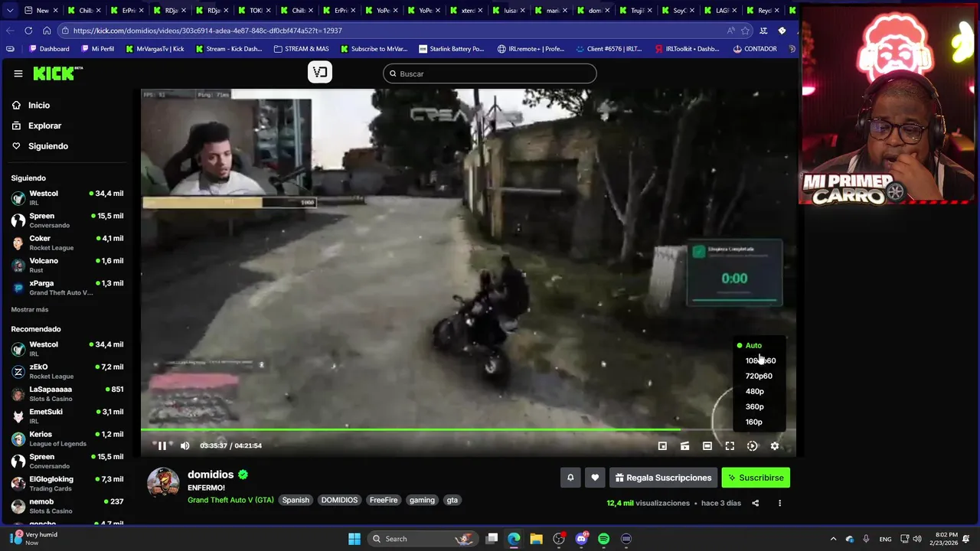Image resolution: width=980 pixels, height=551 pixels.
Task: Open Grand Theft Auto V category link
Action: (230, 500)
